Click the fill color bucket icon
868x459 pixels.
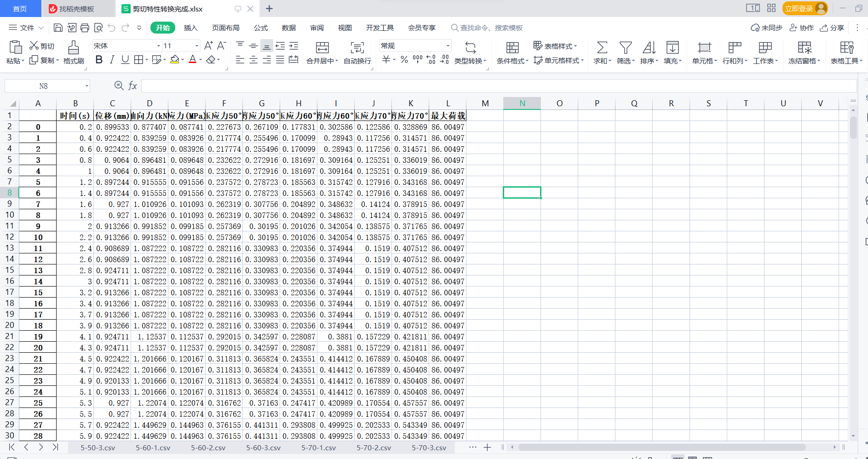[174, 60]
